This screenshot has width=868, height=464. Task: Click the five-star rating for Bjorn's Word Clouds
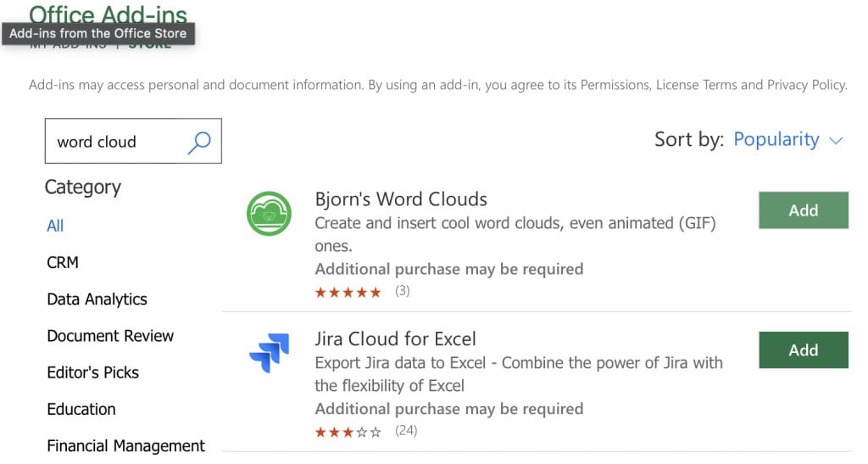coord(348,292)
